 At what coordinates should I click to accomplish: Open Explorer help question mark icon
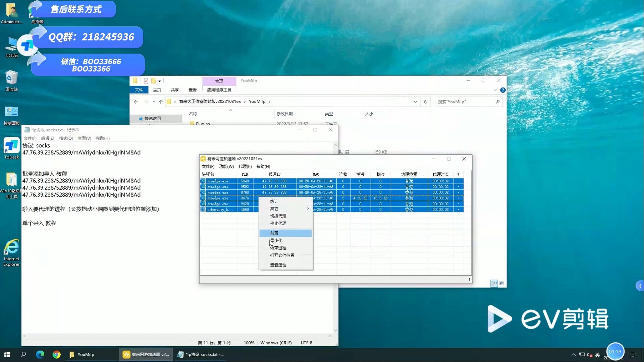tap(503, 90)
